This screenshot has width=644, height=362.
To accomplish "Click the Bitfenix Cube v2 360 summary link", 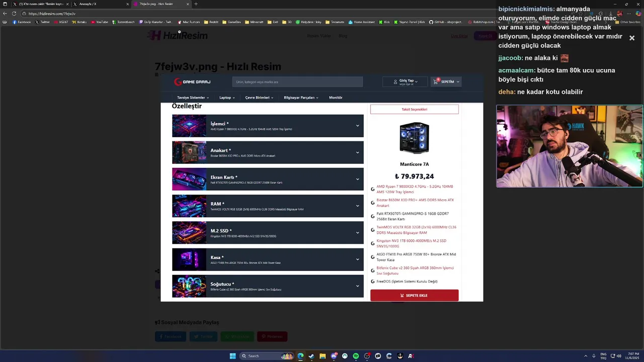I will pos(415,270).
